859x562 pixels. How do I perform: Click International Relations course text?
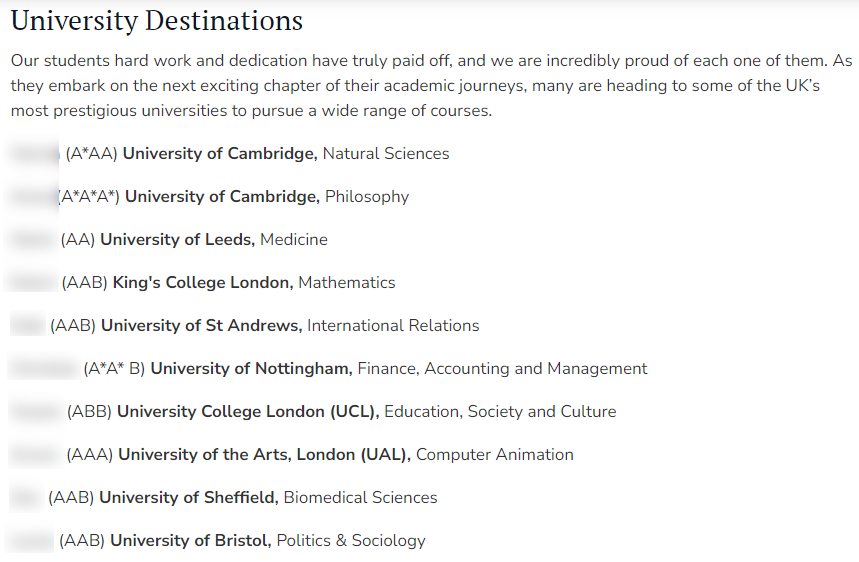point(393,326)
